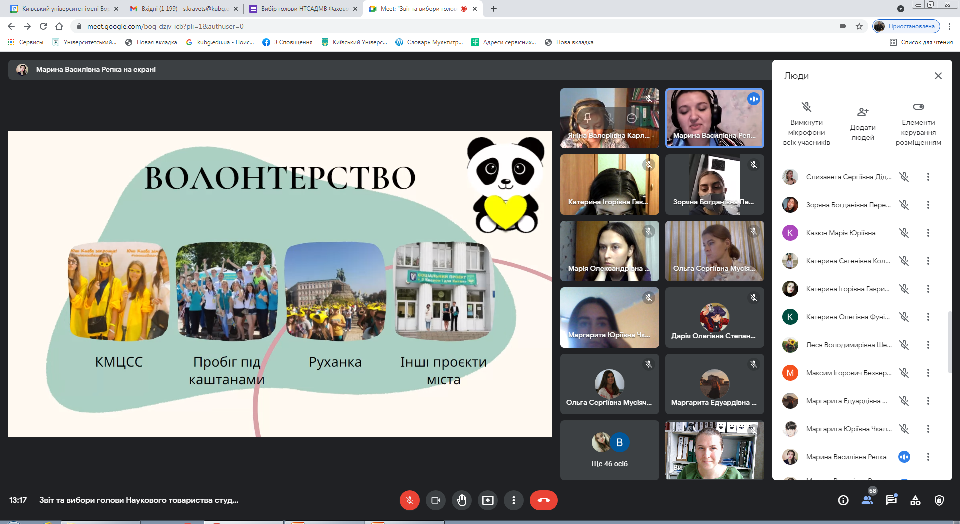
Task: Raise hand using the hand icon
Action: point(461,499)
